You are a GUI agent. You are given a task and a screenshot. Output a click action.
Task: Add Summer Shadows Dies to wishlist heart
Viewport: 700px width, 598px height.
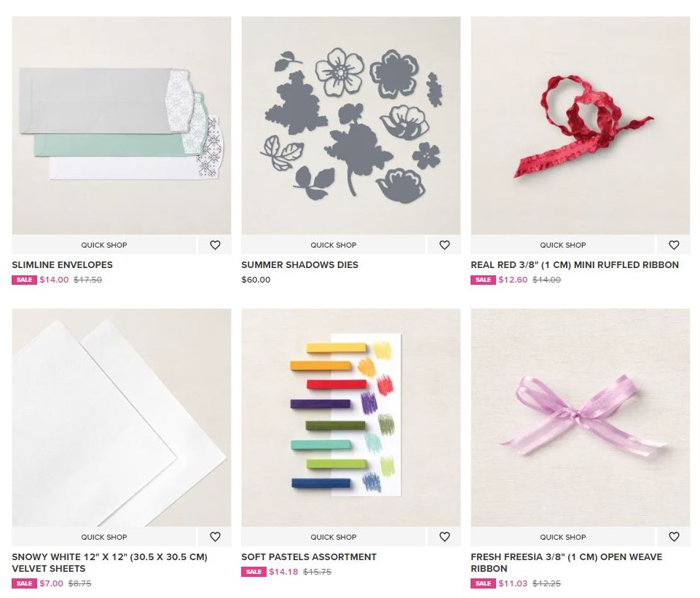(x=444, y=245)
